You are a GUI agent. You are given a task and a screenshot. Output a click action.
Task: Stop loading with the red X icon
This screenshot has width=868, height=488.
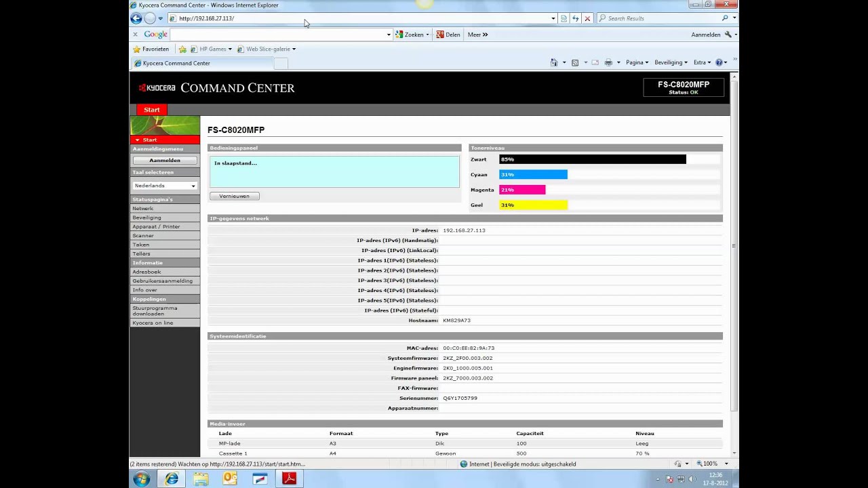587,18
